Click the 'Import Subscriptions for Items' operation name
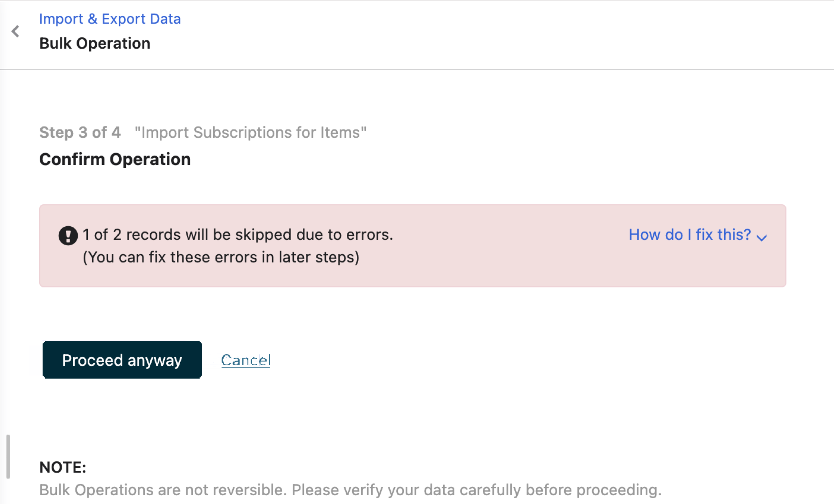Image resolution: width=834 pixels, height=504 pixels. point(251,132)
